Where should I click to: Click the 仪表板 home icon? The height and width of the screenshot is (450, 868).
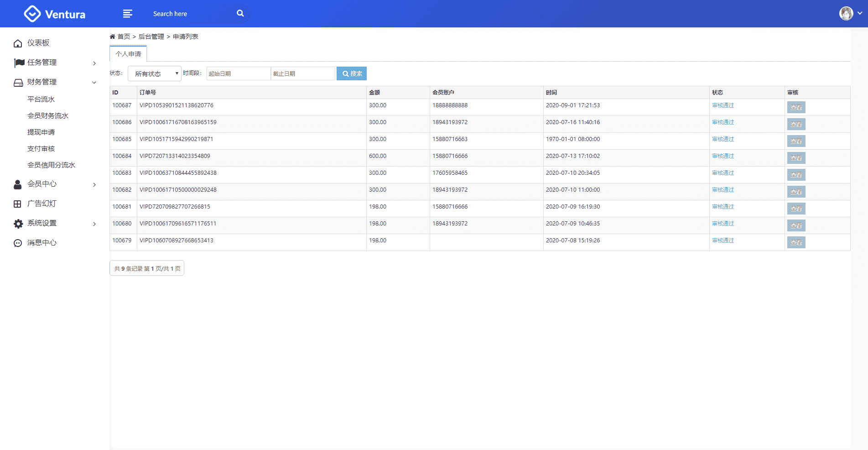click(x=18, y=43)
